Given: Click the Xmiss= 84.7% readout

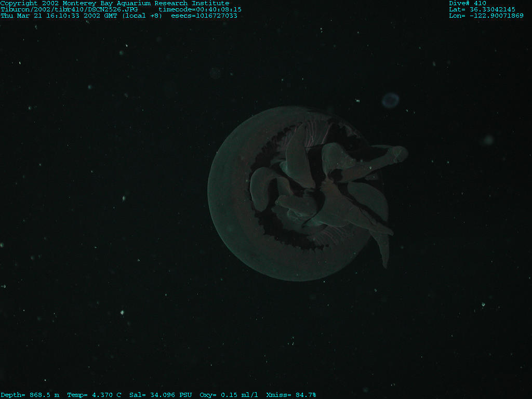Looking at the screenshot, I should click(291, 395).
